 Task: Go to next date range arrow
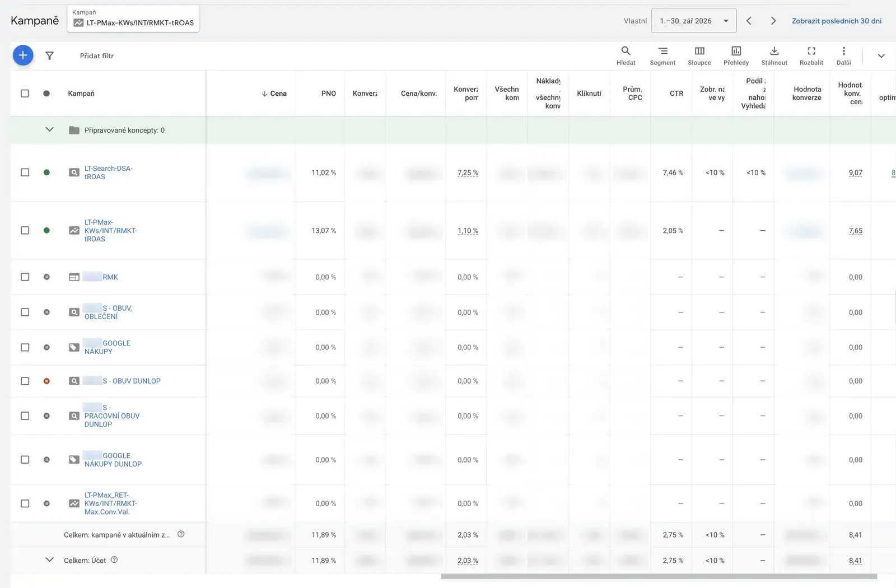coord(773,21)
